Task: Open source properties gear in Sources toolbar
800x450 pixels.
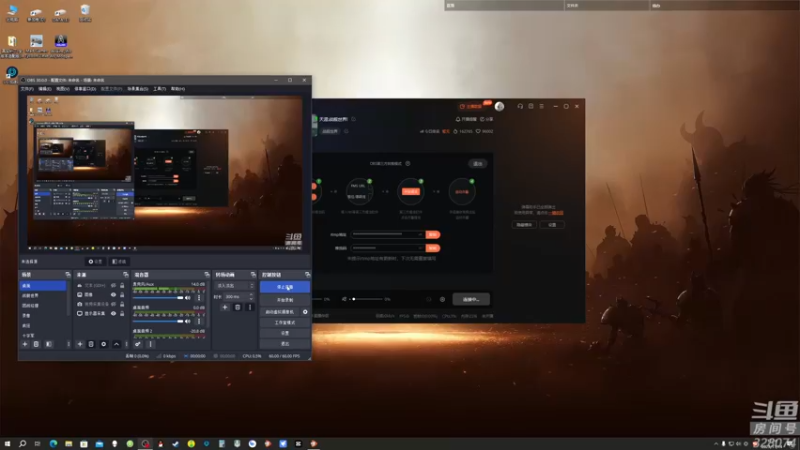Action: [104, 344]
